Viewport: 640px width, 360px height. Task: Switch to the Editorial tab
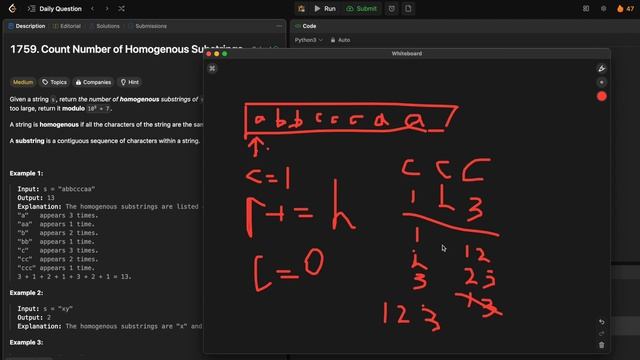[67, 26]
